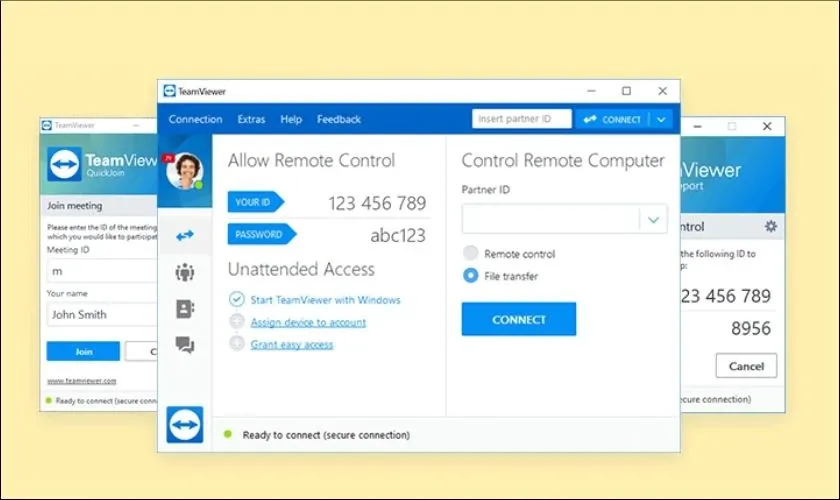This screenshot has height=500, width=840.
Task: Select the File transfer radio button
Action: coord(470,276)
